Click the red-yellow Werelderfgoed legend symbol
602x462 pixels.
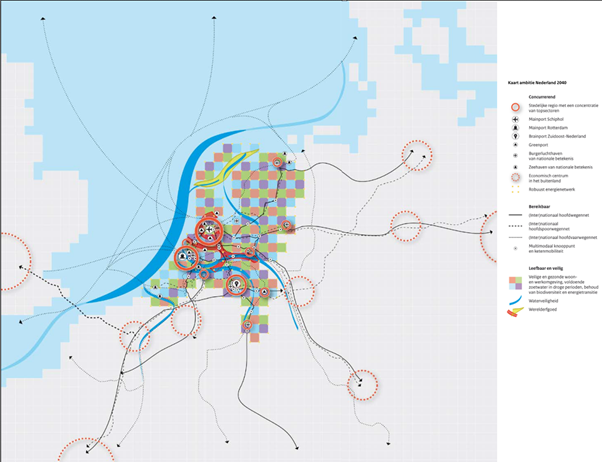(x=515, y=311)
